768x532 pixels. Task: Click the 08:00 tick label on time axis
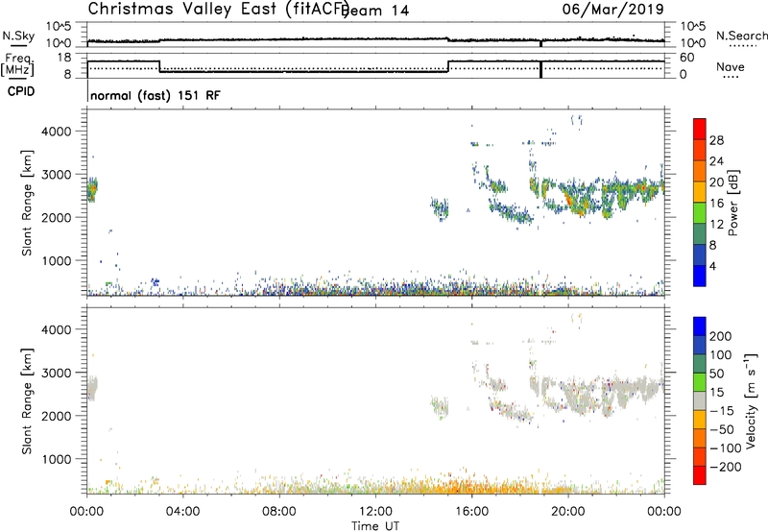[x=279, y=512]
